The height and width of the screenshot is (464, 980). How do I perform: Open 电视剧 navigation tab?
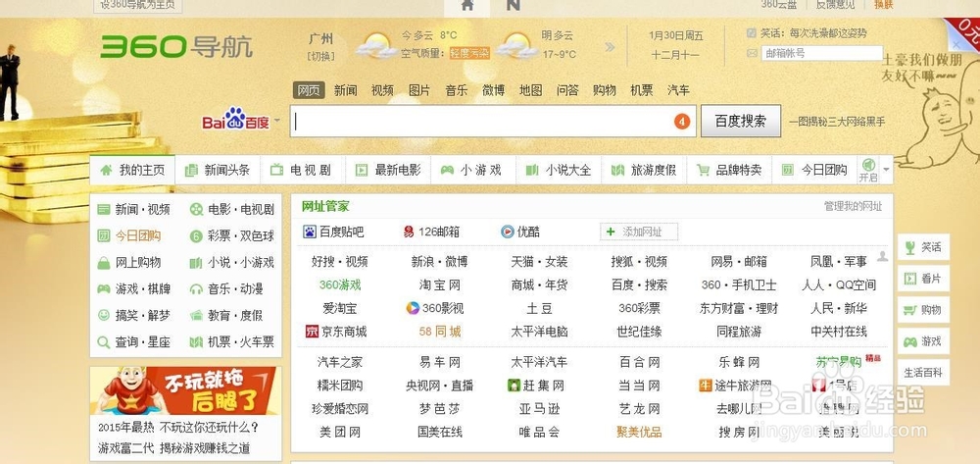[303, 170]
